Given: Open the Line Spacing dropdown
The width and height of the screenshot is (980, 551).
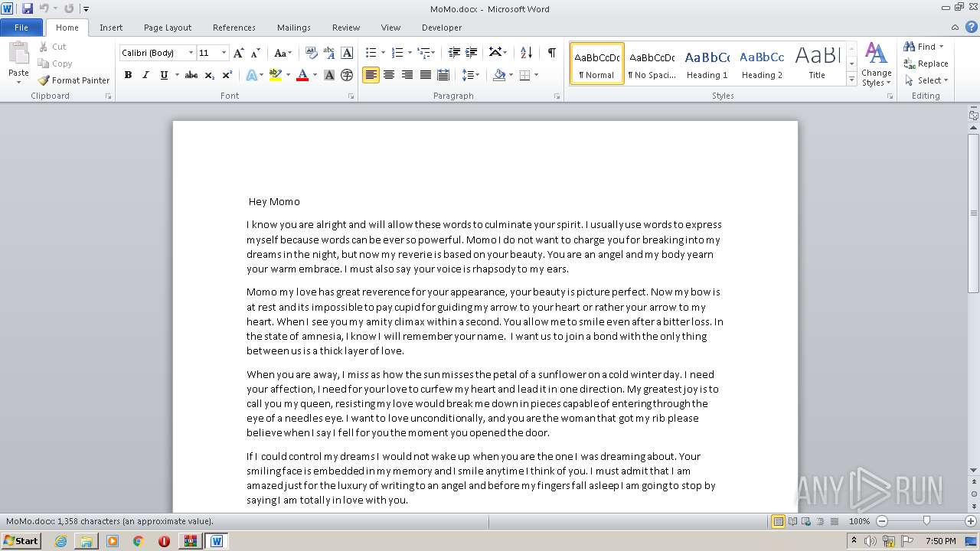Looking at the screenshot, I should [471, 75].
